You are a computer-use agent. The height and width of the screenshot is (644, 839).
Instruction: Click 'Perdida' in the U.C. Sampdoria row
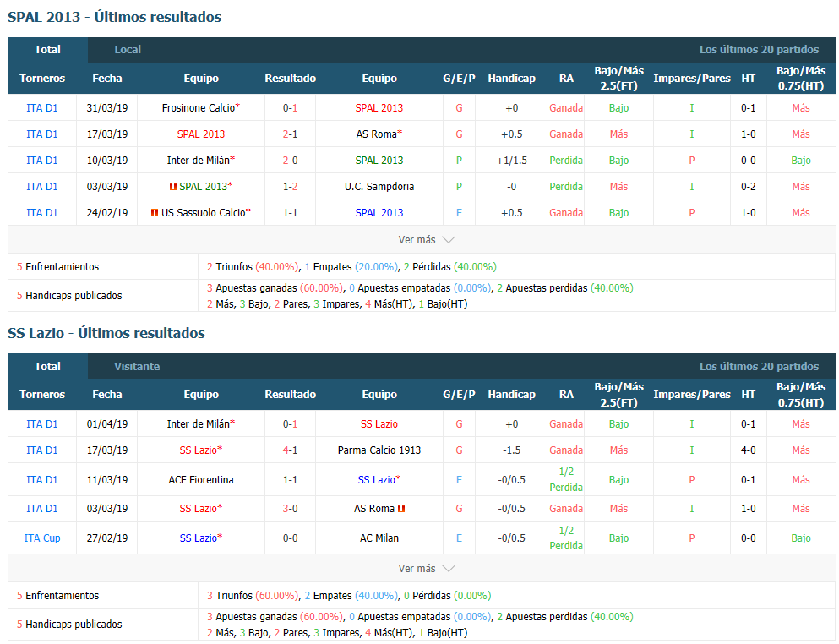(566, 186)
